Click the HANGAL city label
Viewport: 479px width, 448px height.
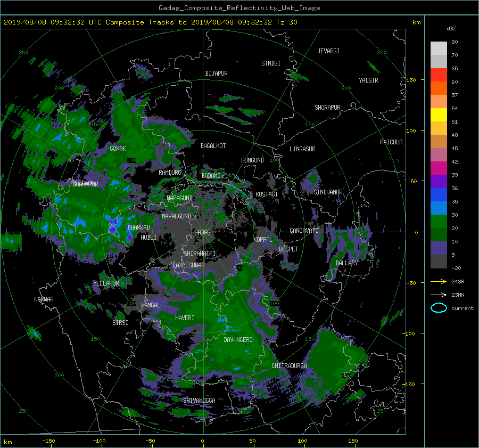pos(150,305)
